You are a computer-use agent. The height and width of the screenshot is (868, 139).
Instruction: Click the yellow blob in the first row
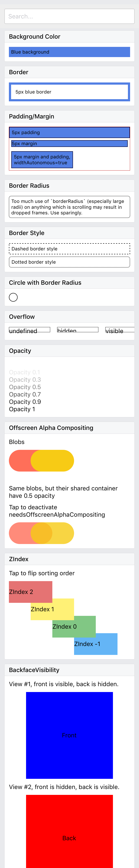pyautogui.click(x=52, y=461)
